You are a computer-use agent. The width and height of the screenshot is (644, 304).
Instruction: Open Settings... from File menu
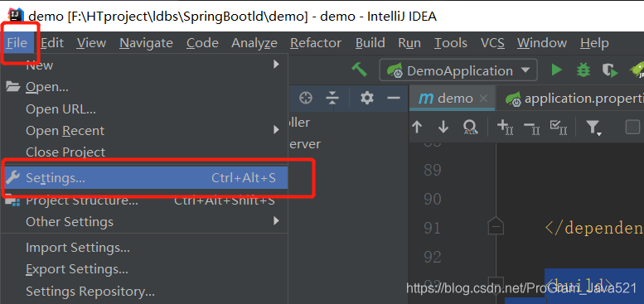pyautogui.click(x=144, y=178)
